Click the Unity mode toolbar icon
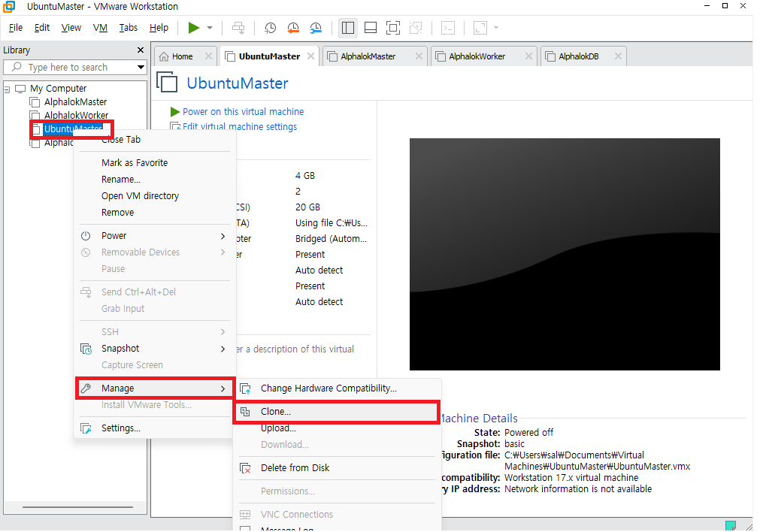763x532 pixels. pyautogui.click(x=416, y=28)
